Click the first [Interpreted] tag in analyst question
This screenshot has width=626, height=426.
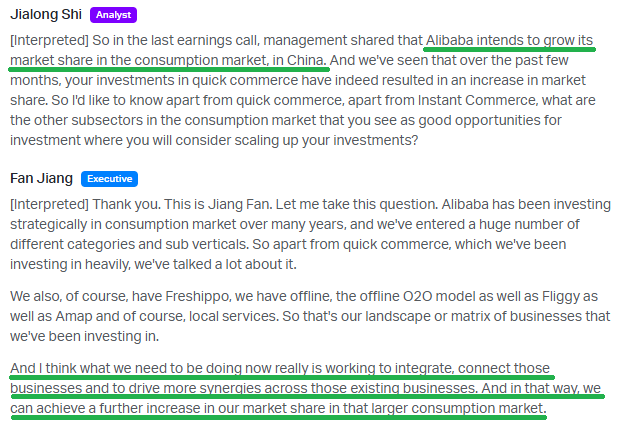tap(45, 40)
